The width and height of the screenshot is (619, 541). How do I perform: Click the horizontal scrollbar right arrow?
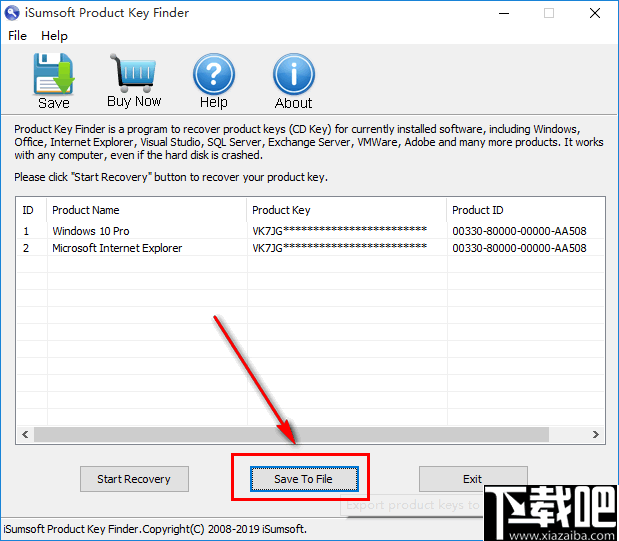click(x=596, y=435)
